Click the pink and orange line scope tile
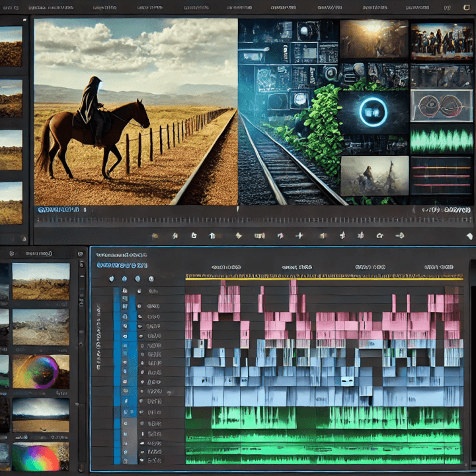This screenshot has height=476, width=476. [442, 176]
